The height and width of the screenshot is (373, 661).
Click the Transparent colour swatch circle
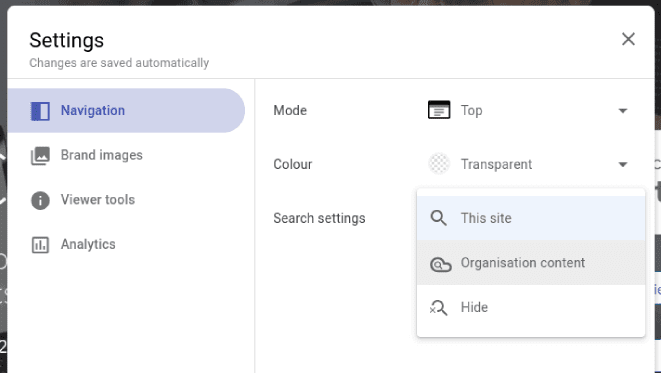(439, 164)
